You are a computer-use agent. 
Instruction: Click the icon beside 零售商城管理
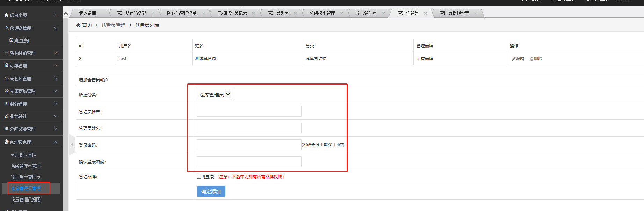point(6,91)
